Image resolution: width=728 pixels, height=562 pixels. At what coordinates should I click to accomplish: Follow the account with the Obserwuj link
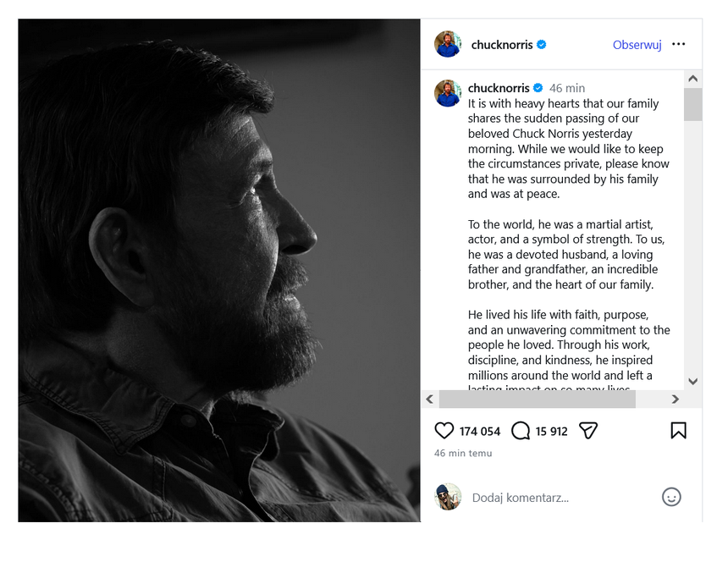[x=637, y=45]
